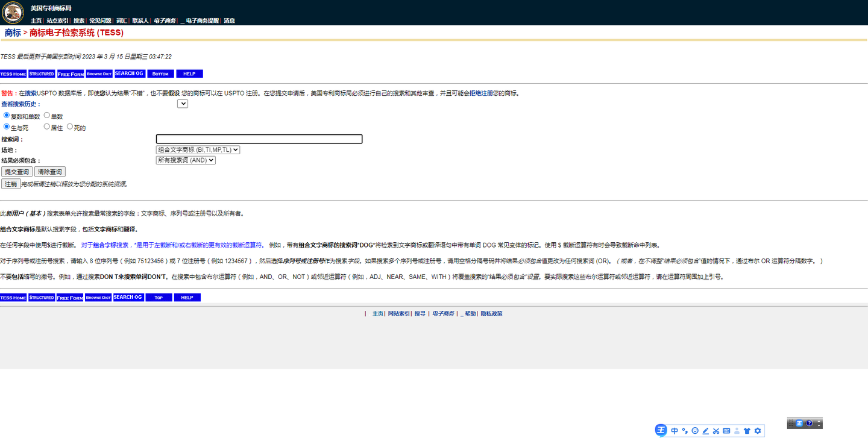Toggle the IME punctuation mode icon
Image resolution: width=868 pixels, height=438 pixels.
(685, 431)
